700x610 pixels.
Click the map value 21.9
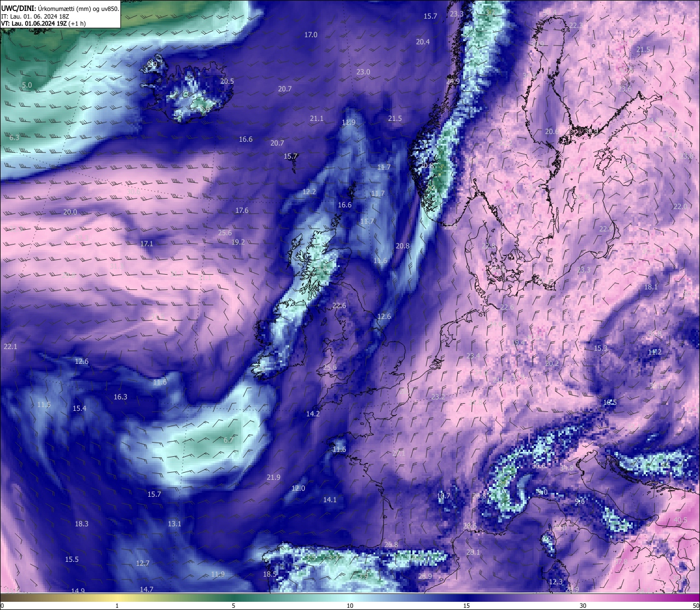pos(273,478)
